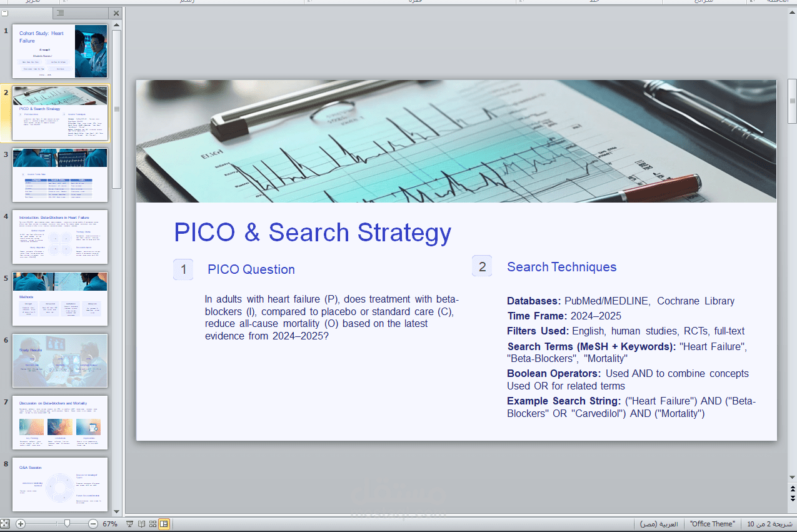
Task: Select slide 5 Methods thumbnail
Action: click(x=60, y=299)
